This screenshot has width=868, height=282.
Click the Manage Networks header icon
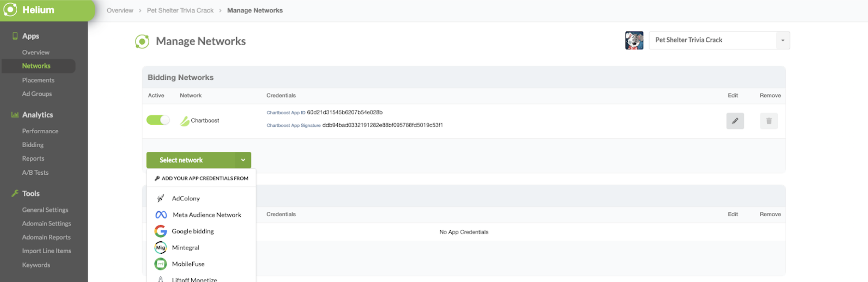(x=142, y=41)
